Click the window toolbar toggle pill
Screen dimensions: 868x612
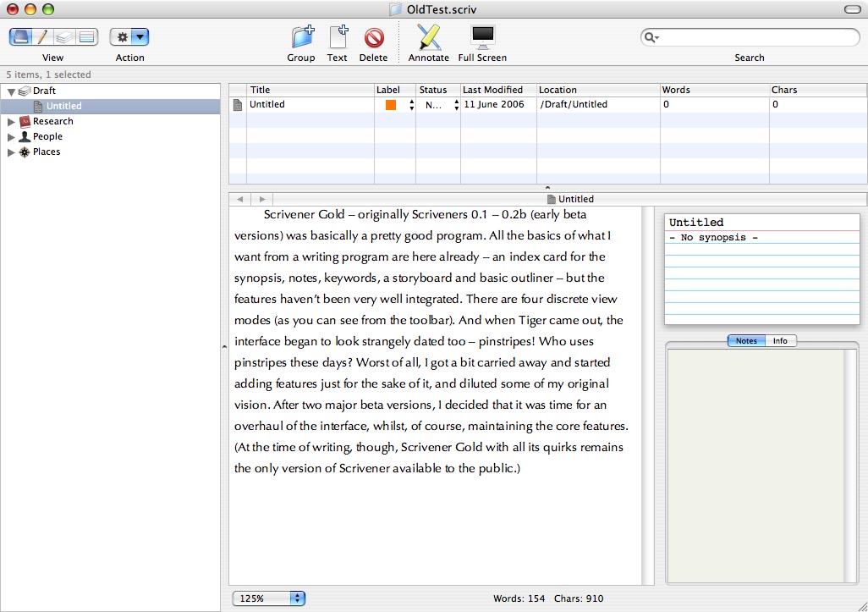click(852, 9)
